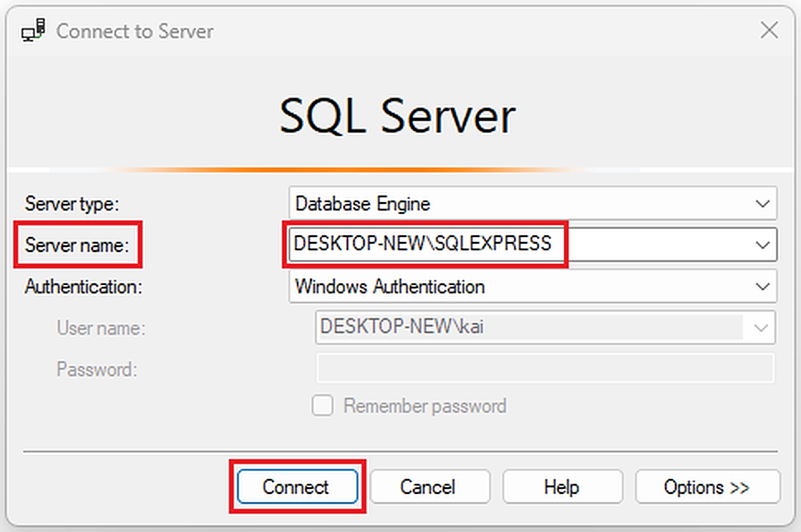This screenshot has height=532, width=801.
Task: Cancel the server connection dialog
Action: (428, 486)
